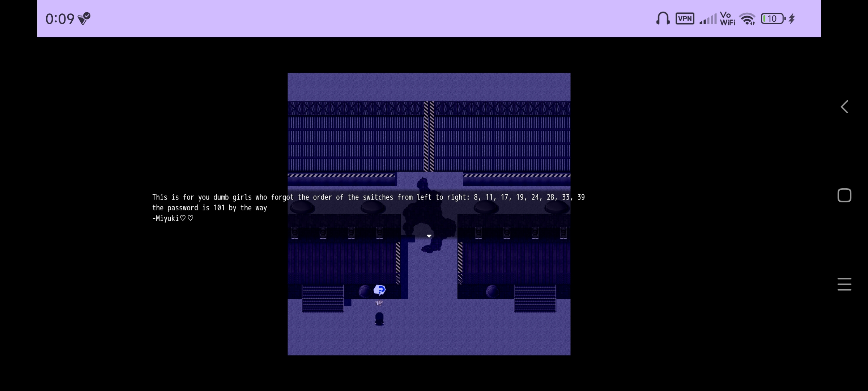Viewport: 868px width, 391px height.
Task: Tap the VoWiFi status indicator
Action: pos(727,18)
